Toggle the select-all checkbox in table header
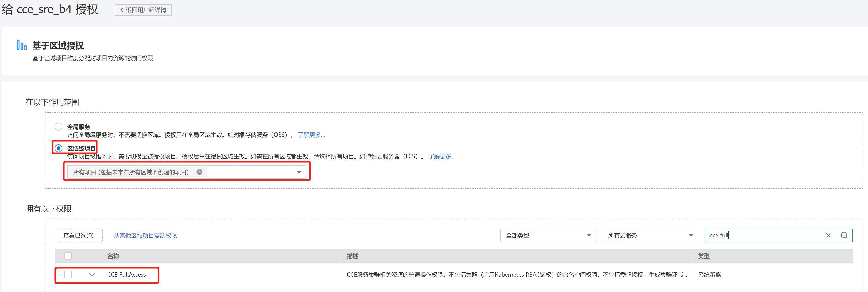Screen dimensions: 868x292 click(68, 256)
